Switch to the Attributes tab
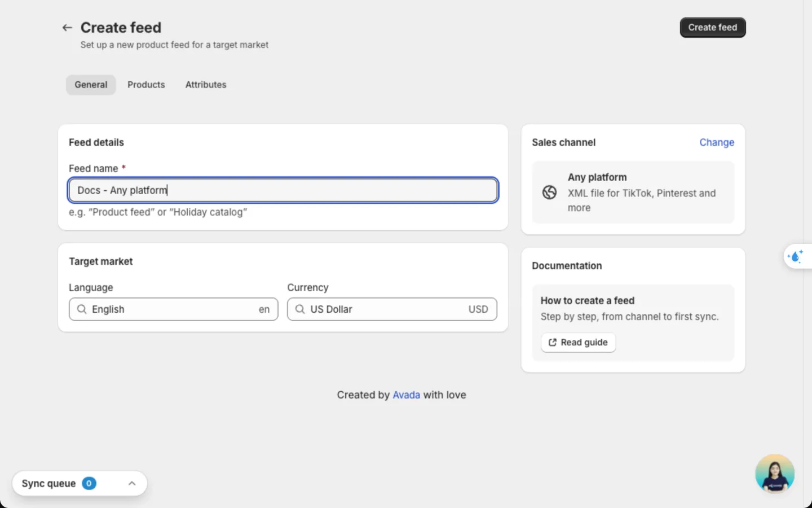This screenshot has height=508, width=812. [206, 85]
